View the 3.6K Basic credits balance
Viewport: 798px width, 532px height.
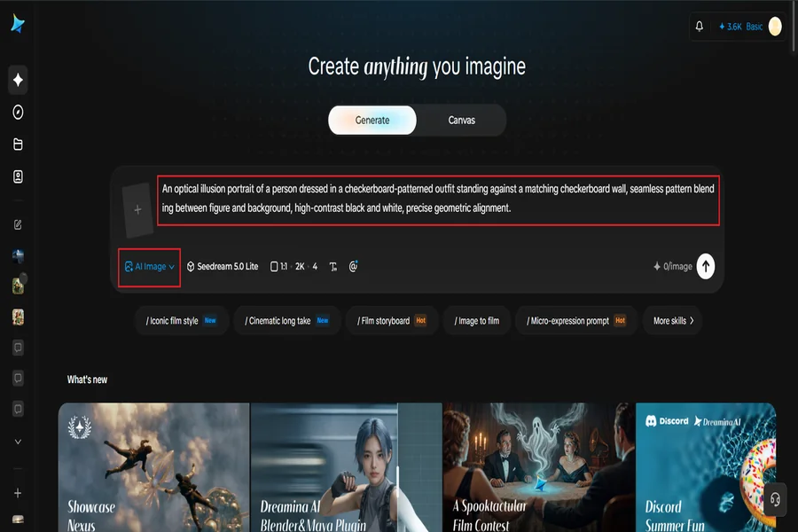tap(740, 27)
